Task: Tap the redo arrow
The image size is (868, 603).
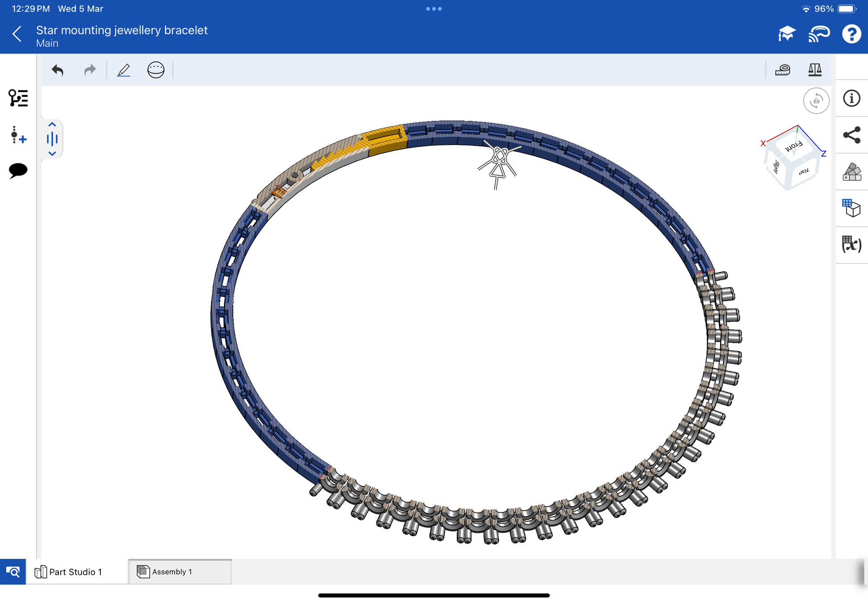Action: point(90,70)
